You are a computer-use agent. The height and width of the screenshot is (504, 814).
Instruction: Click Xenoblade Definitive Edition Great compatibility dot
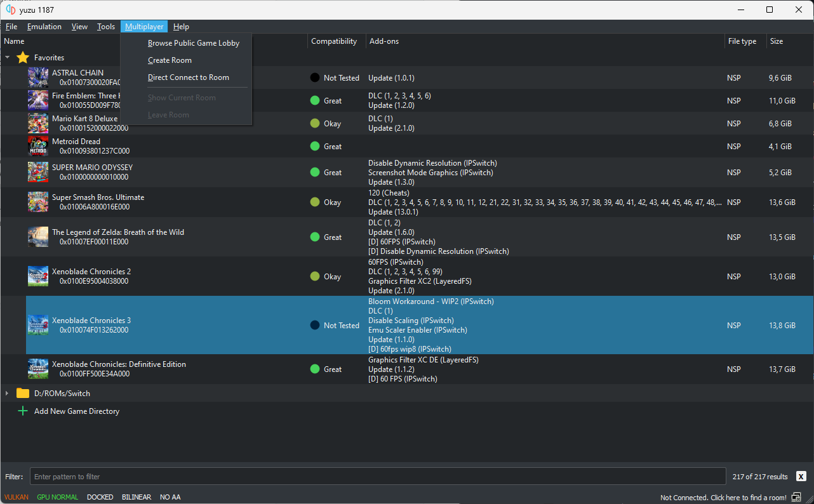pos(315,369)
